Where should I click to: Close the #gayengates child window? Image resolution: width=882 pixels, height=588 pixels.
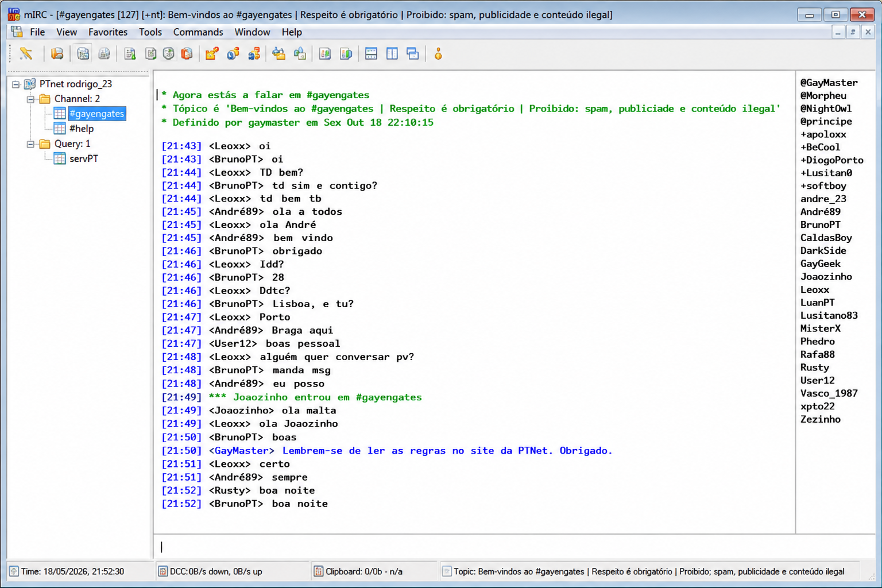[868, 32]
